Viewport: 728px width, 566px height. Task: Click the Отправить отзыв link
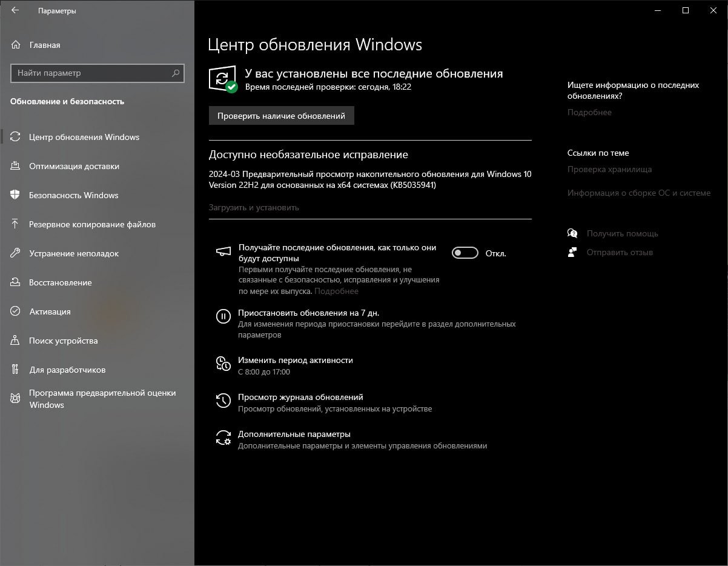coord(620,252)
